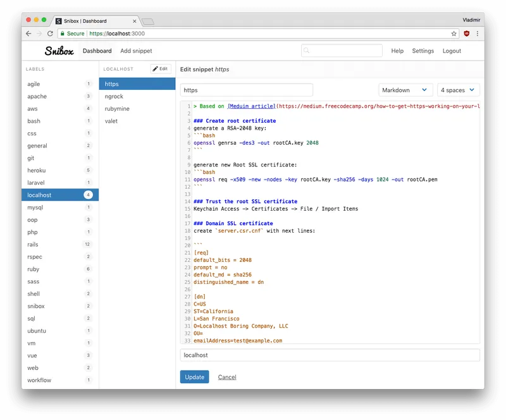Open the ngrock snippet
The height and width of the screenshot is (420, 506).
click(137, 96)
